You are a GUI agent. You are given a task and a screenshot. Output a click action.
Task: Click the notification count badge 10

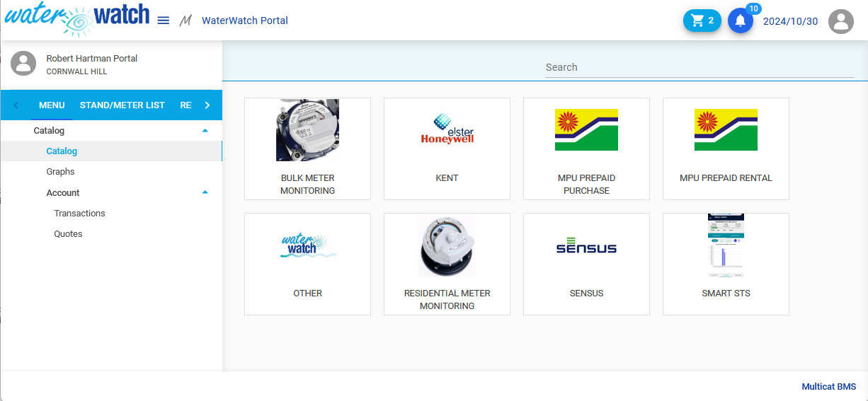(x=753, y=9)
